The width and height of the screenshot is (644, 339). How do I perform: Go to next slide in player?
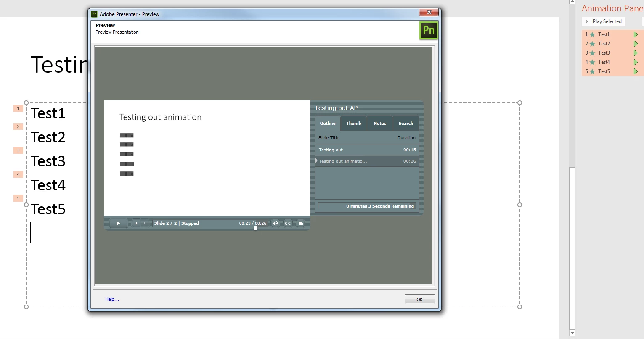pyautogui.click(x=145, y=223)
